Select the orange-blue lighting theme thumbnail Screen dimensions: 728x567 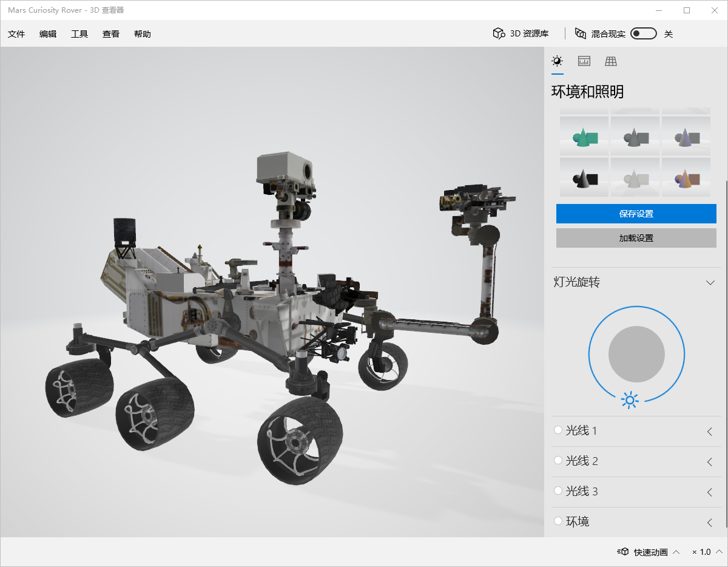tap(686, 177)
